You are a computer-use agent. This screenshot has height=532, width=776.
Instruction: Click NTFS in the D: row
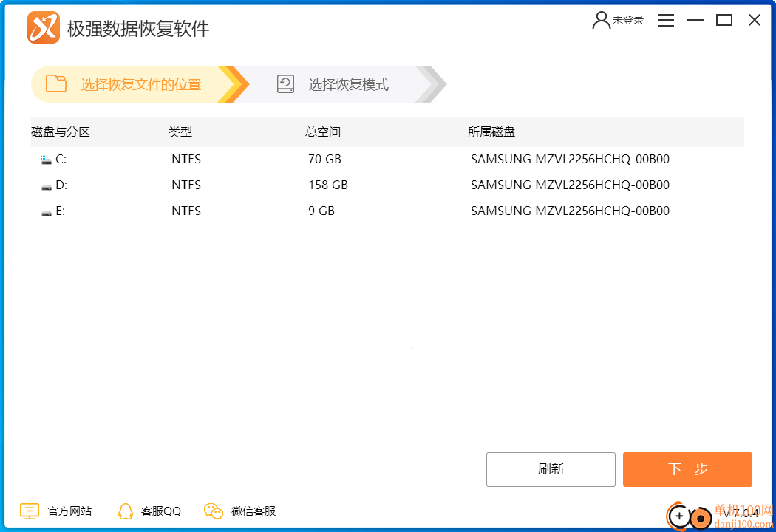pos(186,185)
